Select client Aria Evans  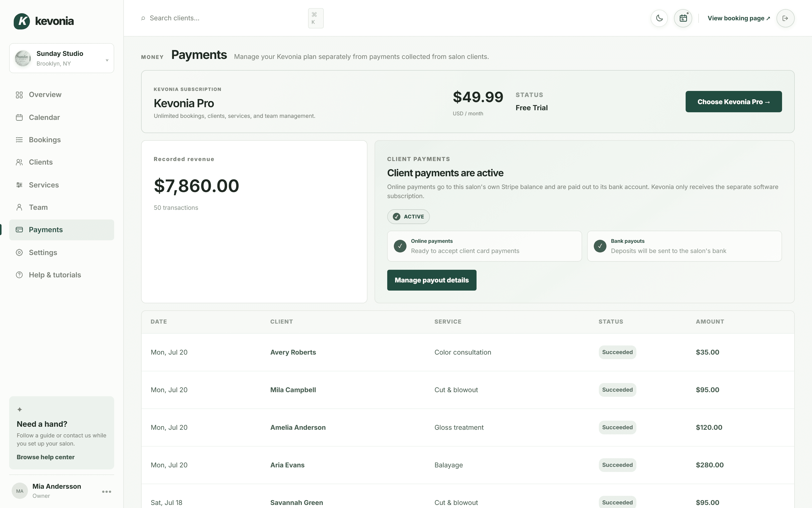click(287, 465)
